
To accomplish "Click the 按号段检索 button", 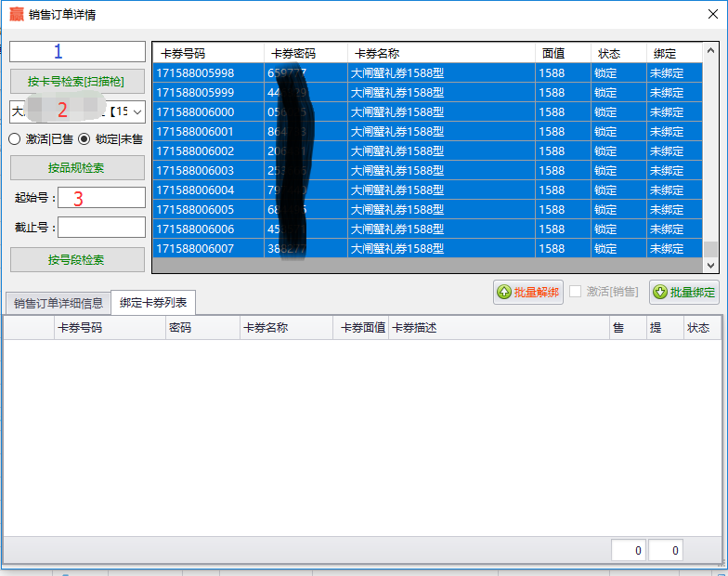I will point(77,260).
